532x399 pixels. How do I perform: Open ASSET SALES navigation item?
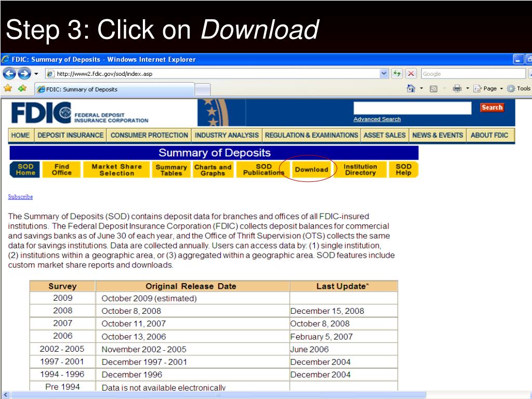(384, 136)
